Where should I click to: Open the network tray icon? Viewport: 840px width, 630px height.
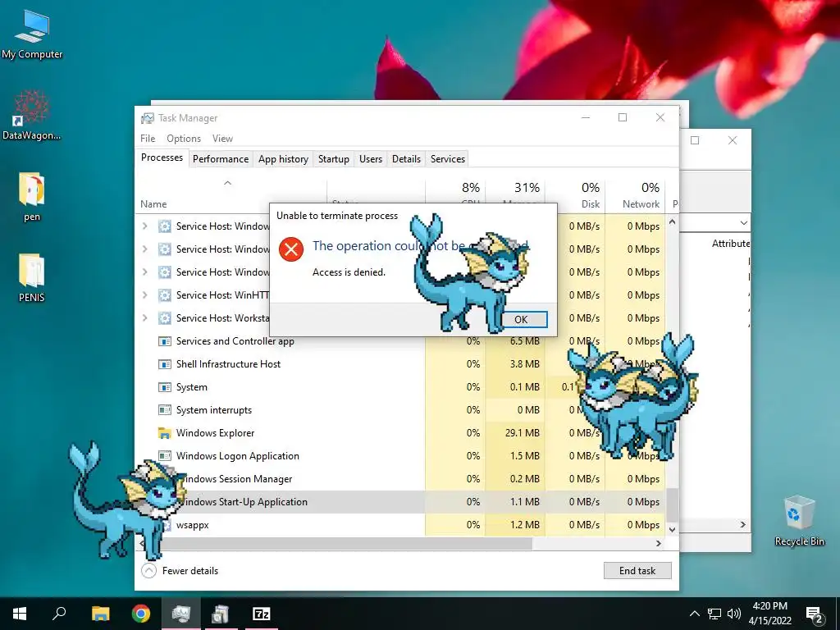coord(714,614)
